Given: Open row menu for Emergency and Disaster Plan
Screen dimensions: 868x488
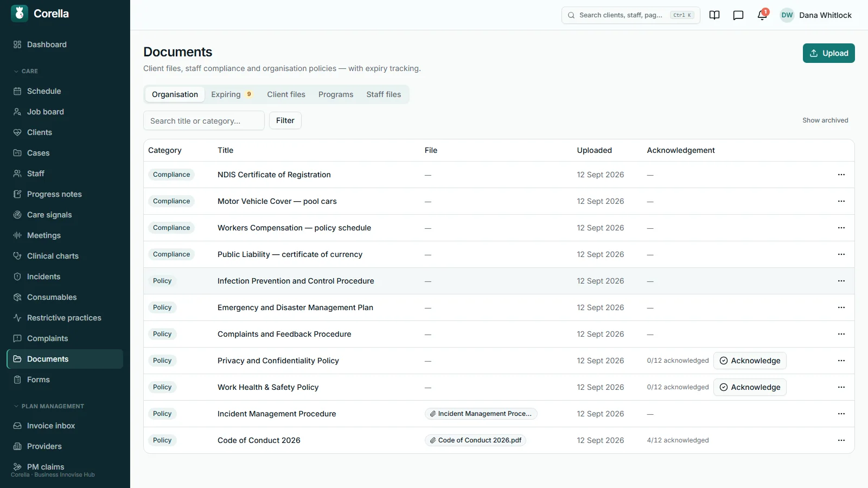Looking at the screenshot, I should point(841,307).
